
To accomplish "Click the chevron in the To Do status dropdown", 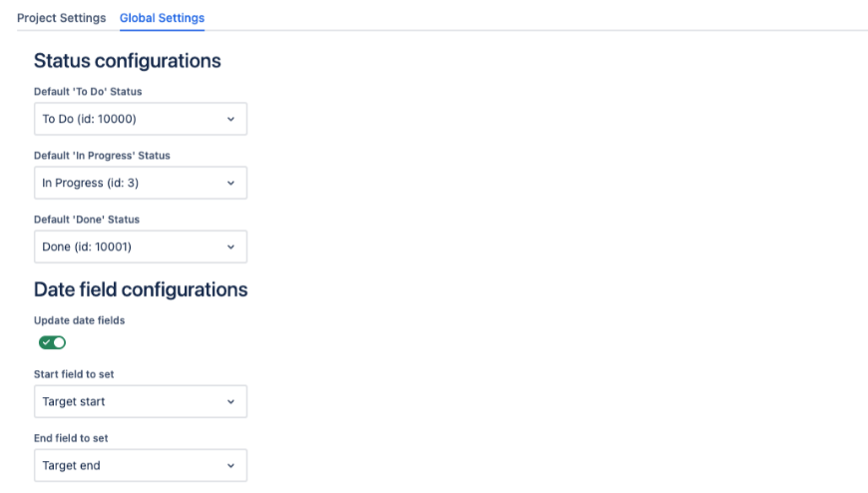I will [x=230, y=119].
